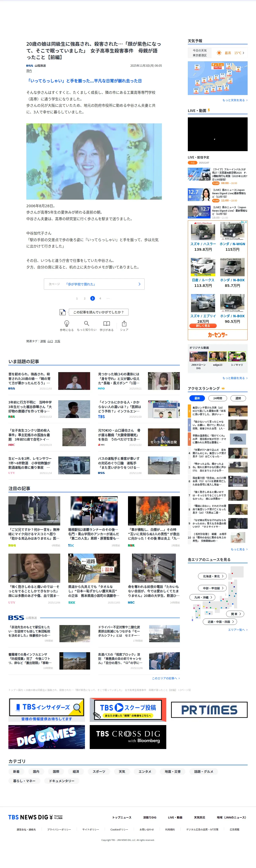Viewport: 256px width, 868px height.
Task: Go to article page 1
Action: pyautogui.click(x=77, y=298)
